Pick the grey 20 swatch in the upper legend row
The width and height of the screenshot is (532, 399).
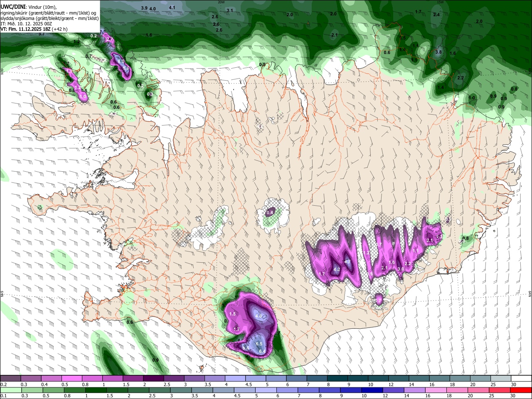(480, 378)
